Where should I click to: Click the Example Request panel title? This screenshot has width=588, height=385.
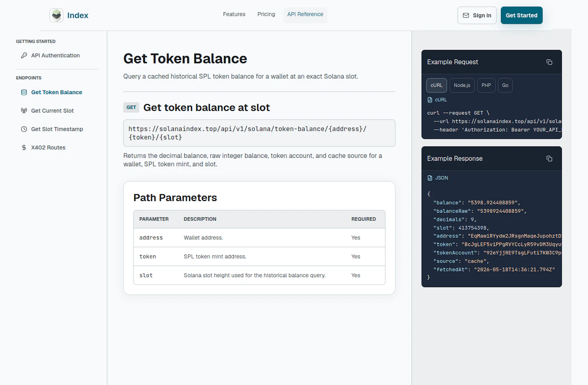pos(453,62)
